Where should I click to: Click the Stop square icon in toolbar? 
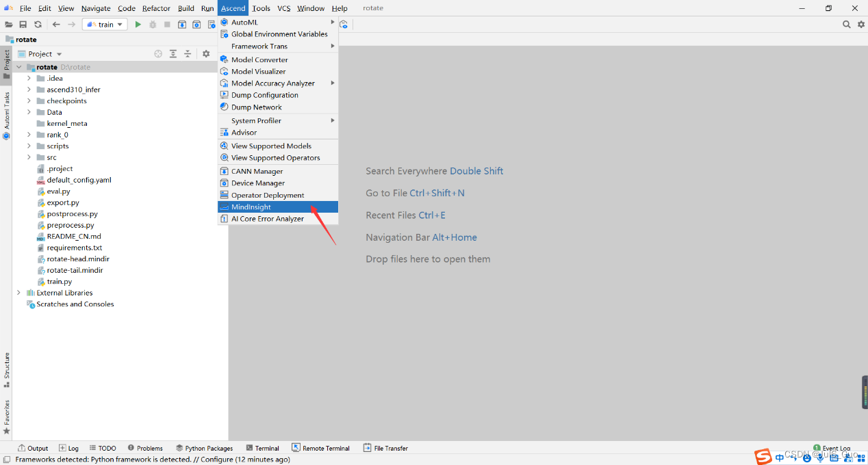(x=167, y=25)
